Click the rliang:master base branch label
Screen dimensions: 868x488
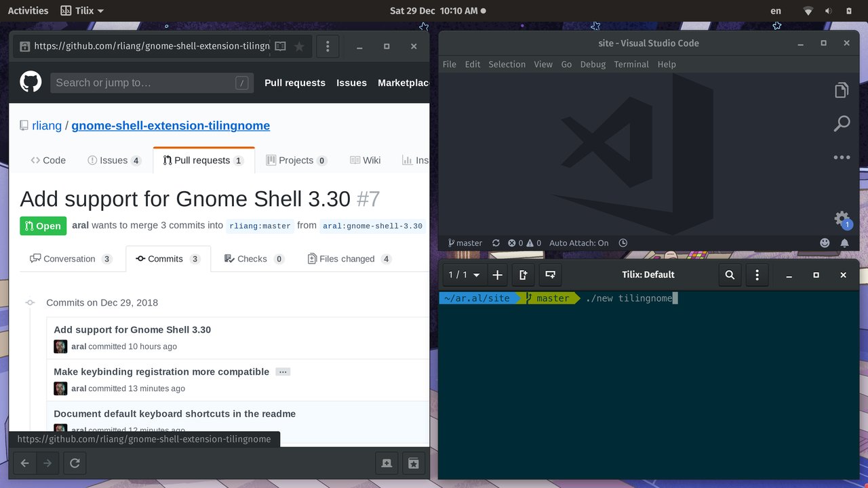pyautogui.click(x=258, y=226)
